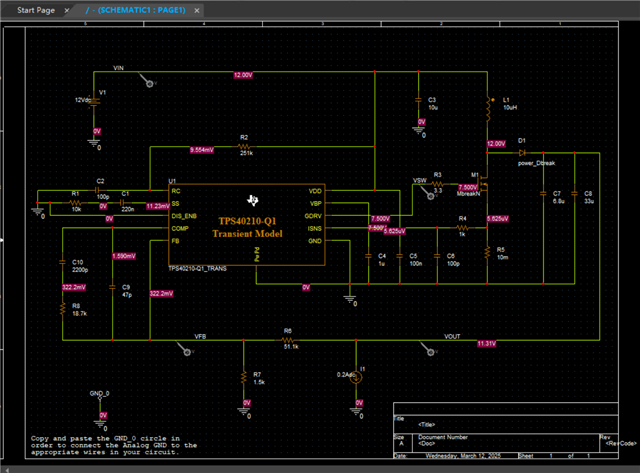Select the VIN net label
The image size is (640, 473).
(x=118, y=68)
